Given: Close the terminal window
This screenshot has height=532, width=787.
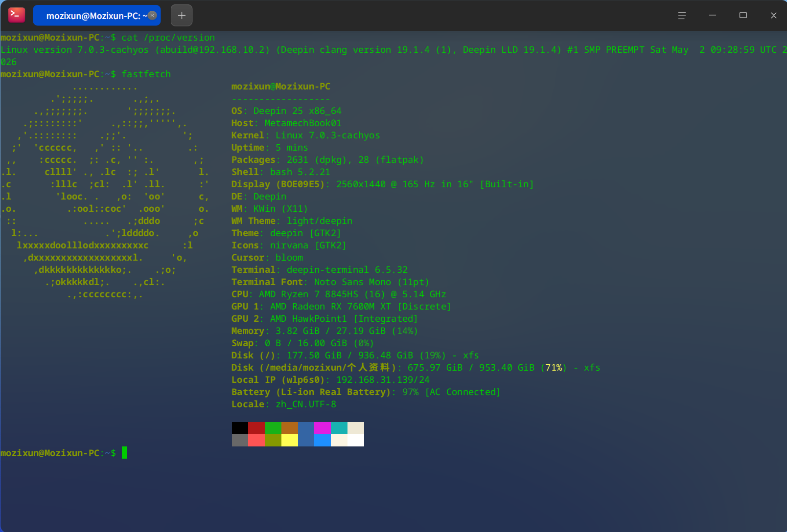Looking at the screenshot, I should coord(774,16).
